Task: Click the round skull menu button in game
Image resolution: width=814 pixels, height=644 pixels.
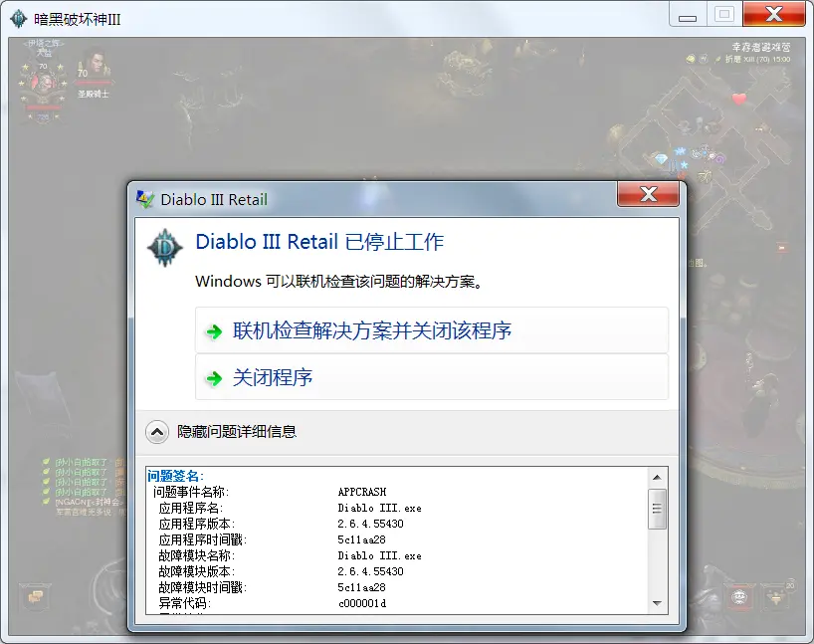Action: tap(739, 597)
